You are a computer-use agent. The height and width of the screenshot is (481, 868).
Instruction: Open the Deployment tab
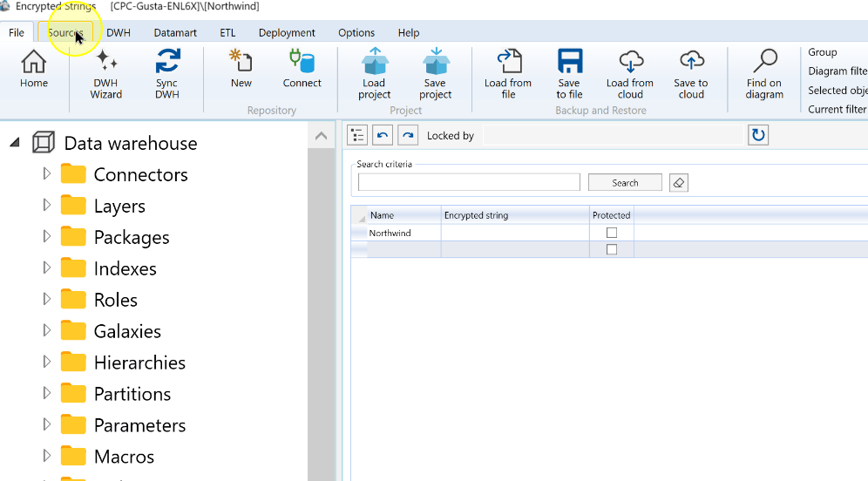(x=287, y=32)
